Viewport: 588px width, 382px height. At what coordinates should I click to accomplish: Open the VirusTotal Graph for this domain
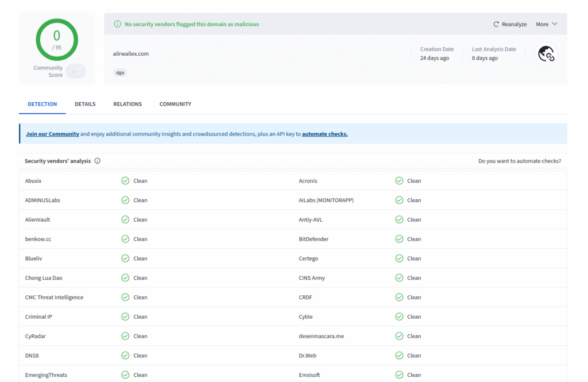click(x=546, y=53)
